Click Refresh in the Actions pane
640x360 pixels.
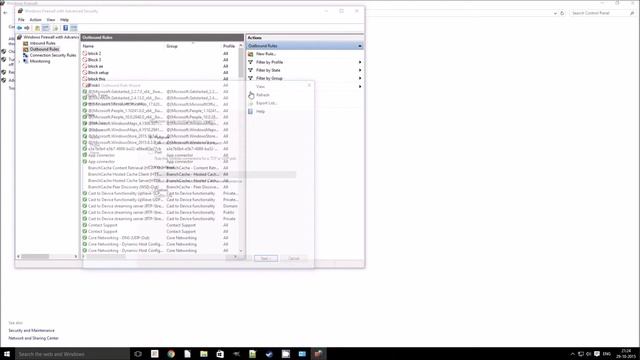click(x=262, y=95)
